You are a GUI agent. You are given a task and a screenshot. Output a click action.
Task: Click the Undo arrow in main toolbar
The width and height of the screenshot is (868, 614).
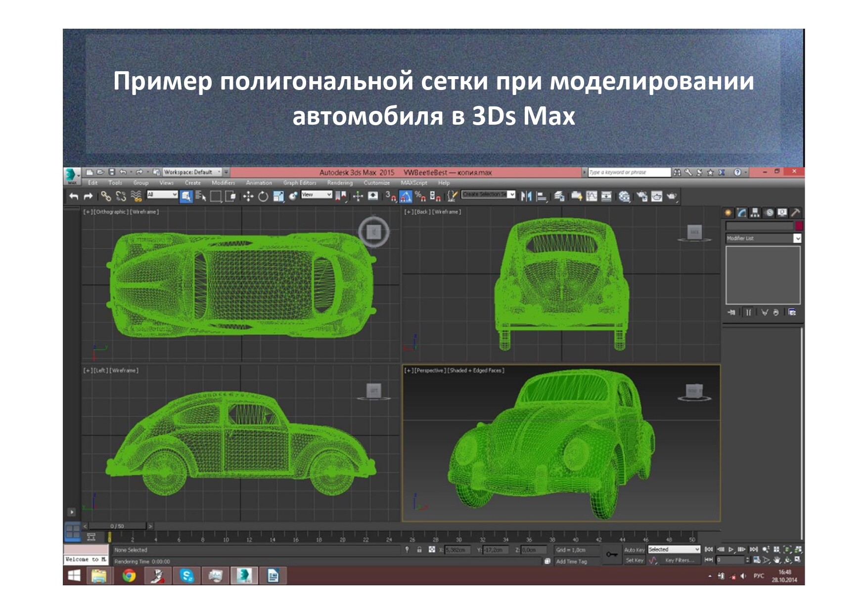tap(74, 196)
